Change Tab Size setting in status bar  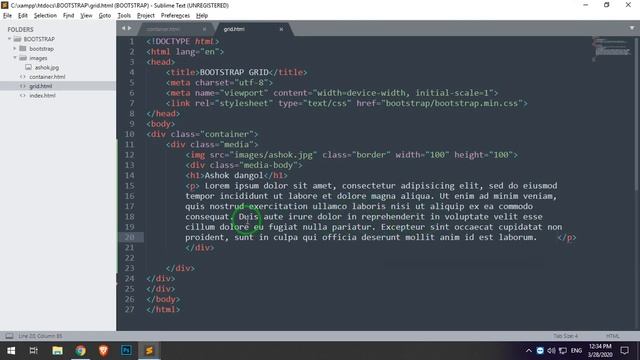click(x=566, y=336)
